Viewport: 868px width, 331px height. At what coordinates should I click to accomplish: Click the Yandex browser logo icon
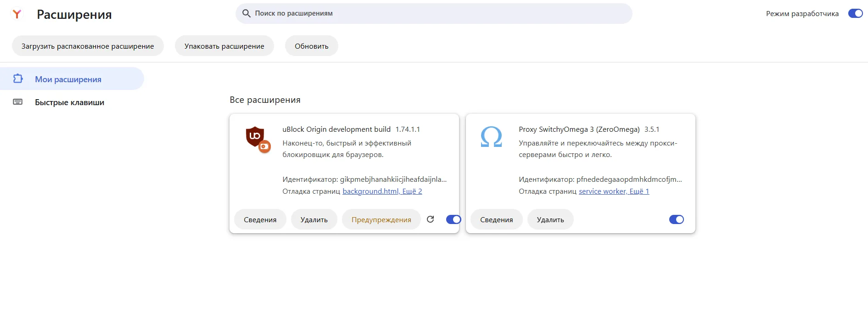point(17,14)
